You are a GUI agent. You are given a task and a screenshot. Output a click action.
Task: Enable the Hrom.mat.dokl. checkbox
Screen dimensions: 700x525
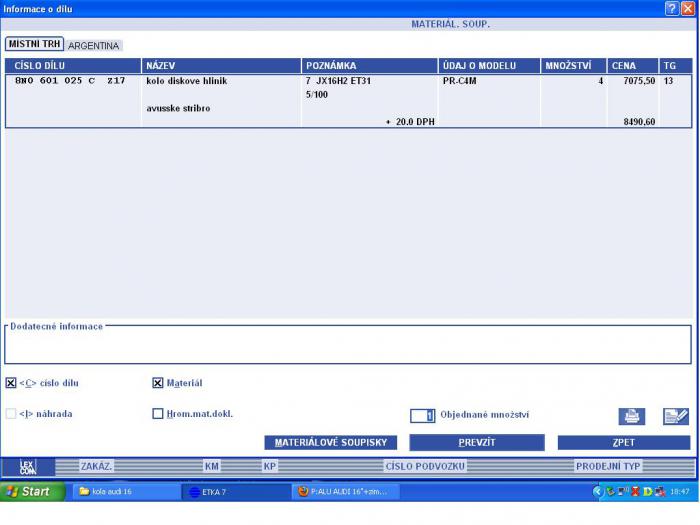click(158, 413)
